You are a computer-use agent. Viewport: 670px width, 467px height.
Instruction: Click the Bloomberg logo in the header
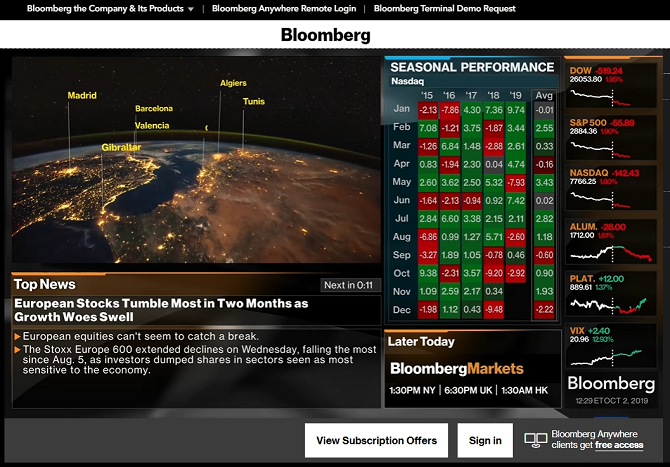point(325,35)
